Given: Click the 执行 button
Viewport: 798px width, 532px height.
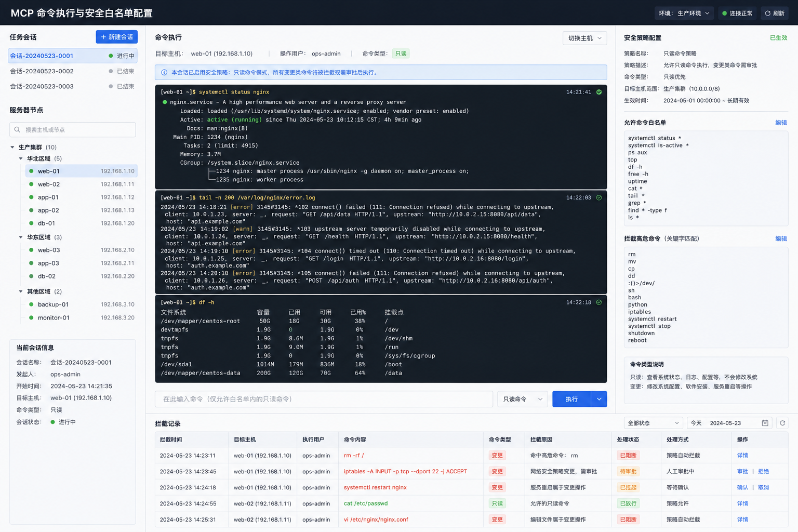Looking at the screenshot, I should point(571,399).
